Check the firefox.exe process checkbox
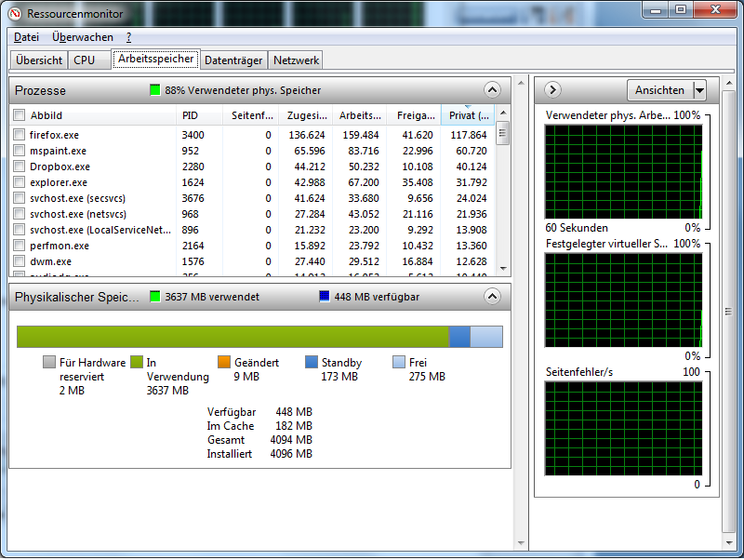The width and height of the screenshot is (744, 560). [19, 135]
